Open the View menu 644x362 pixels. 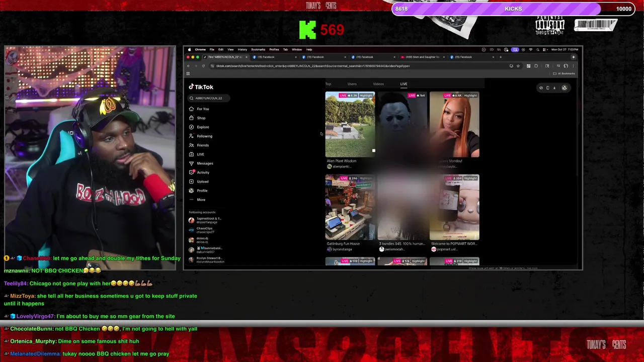tap(230, 49)
